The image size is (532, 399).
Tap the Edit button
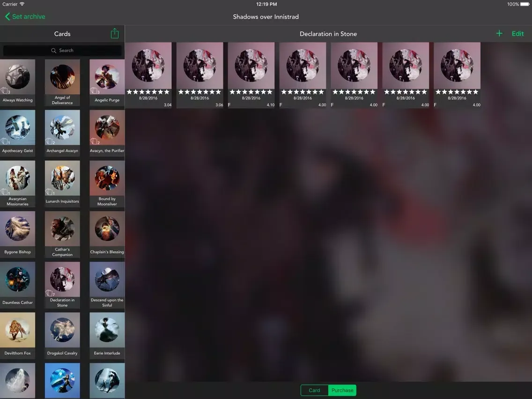[517, 34]
